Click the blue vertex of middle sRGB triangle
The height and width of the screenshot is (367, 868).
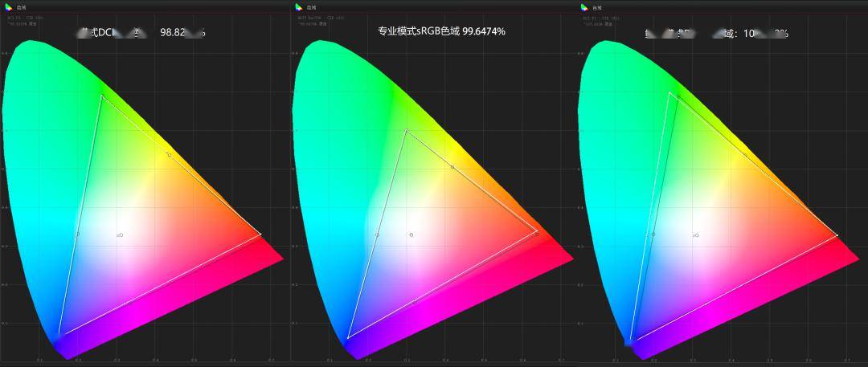(347, 338)
